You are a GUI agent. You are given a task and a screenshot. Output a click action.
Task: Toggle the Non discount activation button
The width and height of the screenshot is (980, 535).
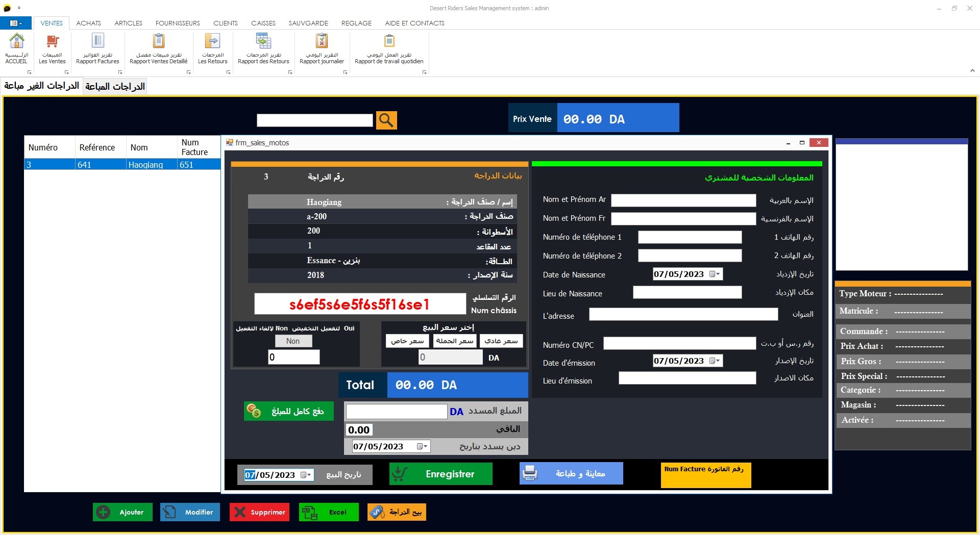tap(293, 341)
